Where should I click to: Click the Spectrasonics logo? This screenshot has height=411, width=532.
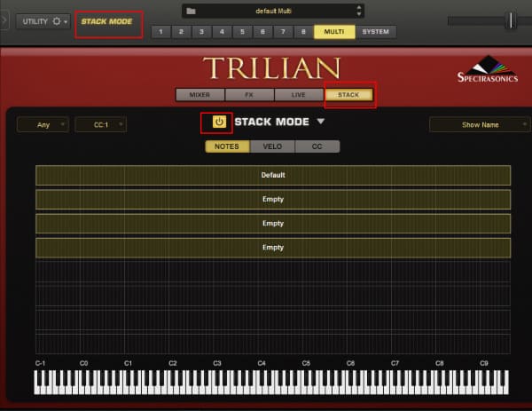488,70
